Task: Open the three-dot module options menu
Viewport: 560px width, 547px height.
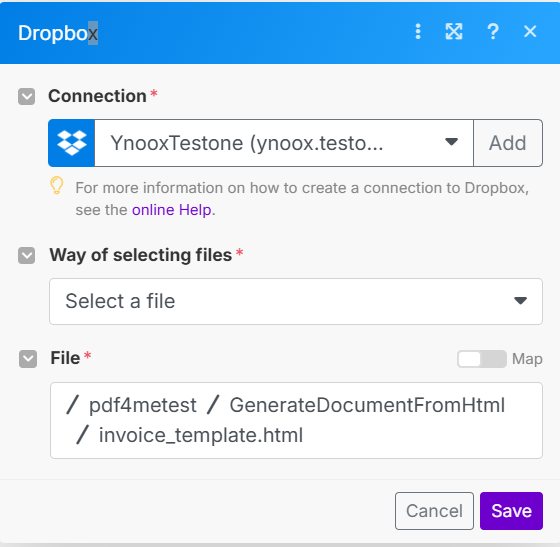Action: tap(418, 32)
